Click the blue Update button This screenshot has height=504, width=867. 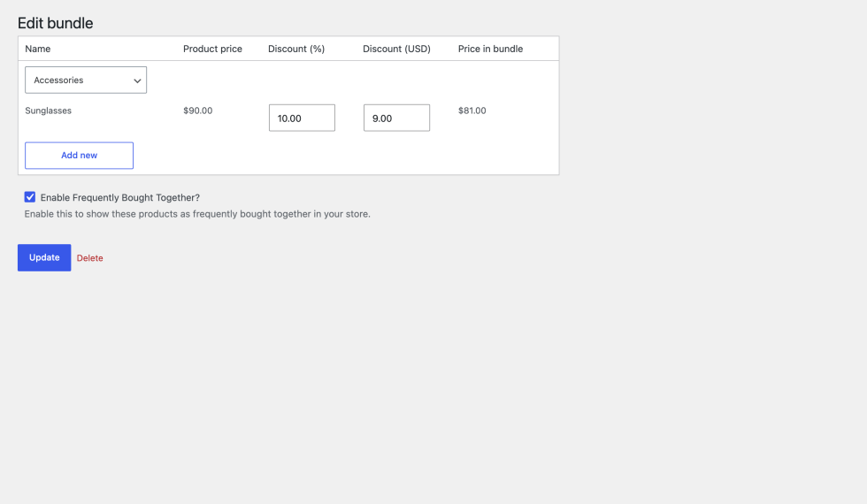(x=44, y=257)
